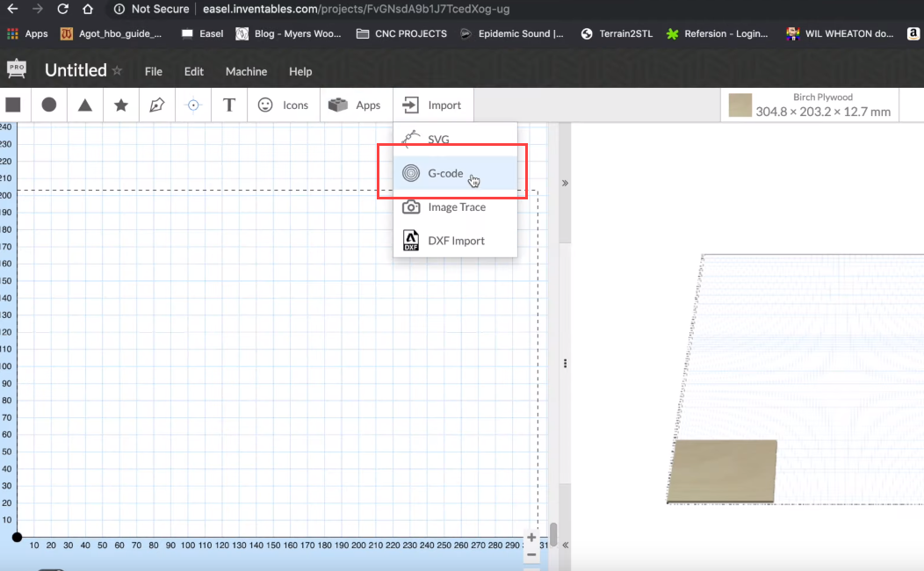Click the 3D plywood preview model
This screenshot has height=571, width=924.
coord(722,472)
